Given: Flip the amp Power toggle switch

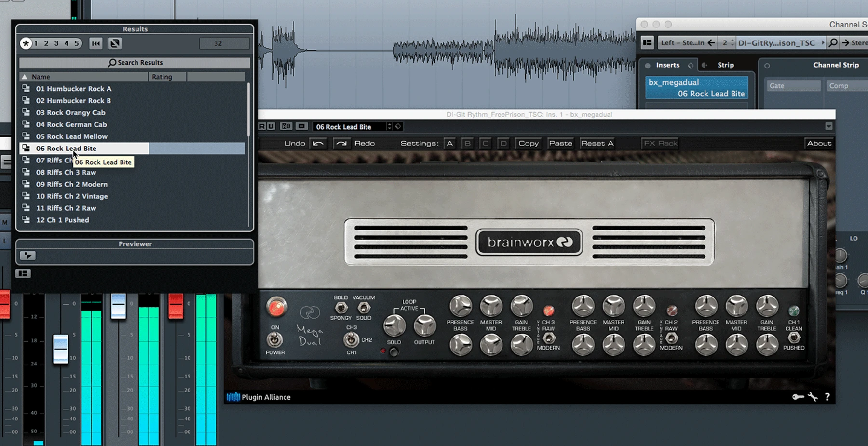Looking at the screenshot, I should [x=275, y=340].
